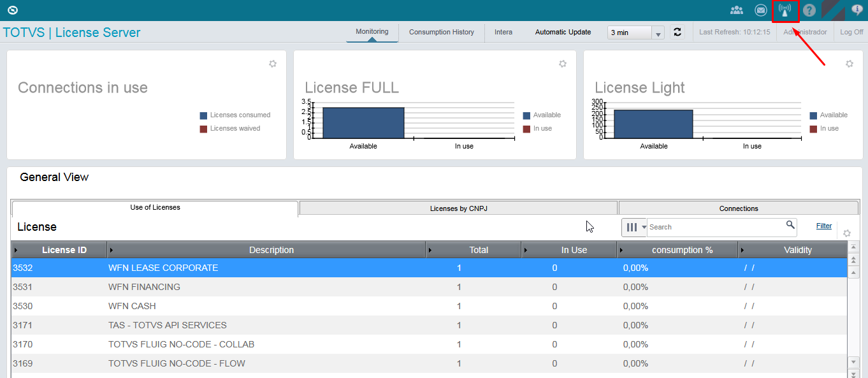Click the In use swatch in License Light legend

813,129
